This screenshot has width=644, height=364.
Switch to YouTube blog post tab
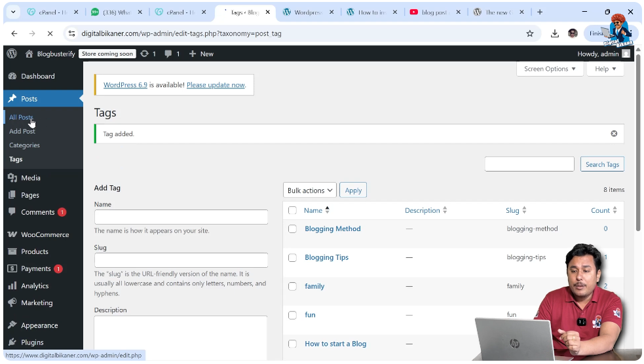435,12
